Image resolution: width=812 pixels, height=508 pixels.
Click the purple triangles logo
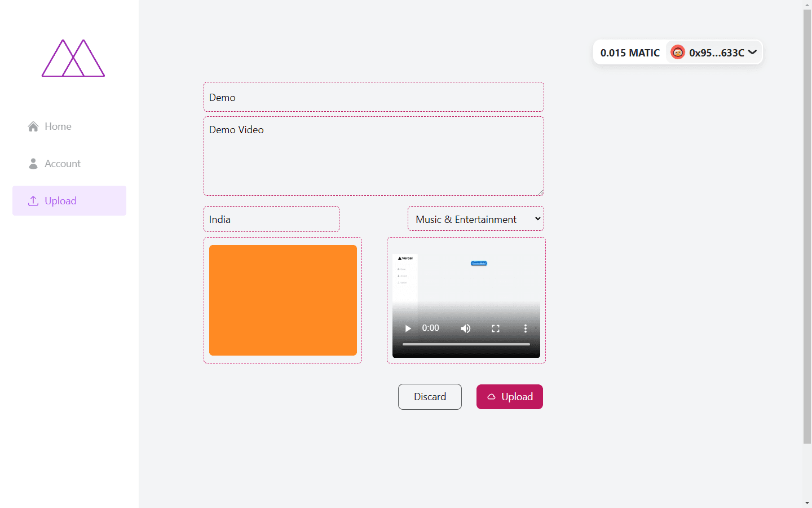(x=73, y=58)
